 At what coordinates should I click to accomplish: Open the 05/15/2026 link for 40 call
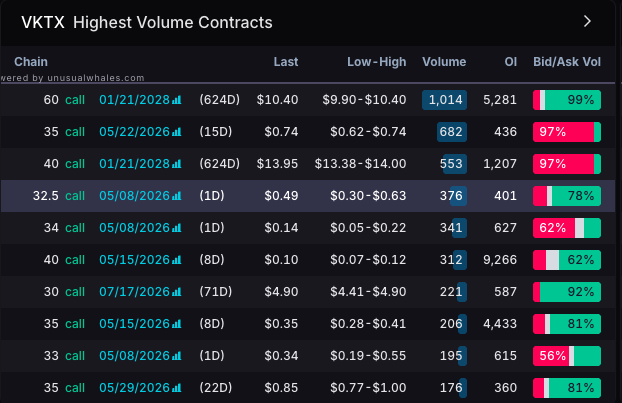(x=134, y=260)
